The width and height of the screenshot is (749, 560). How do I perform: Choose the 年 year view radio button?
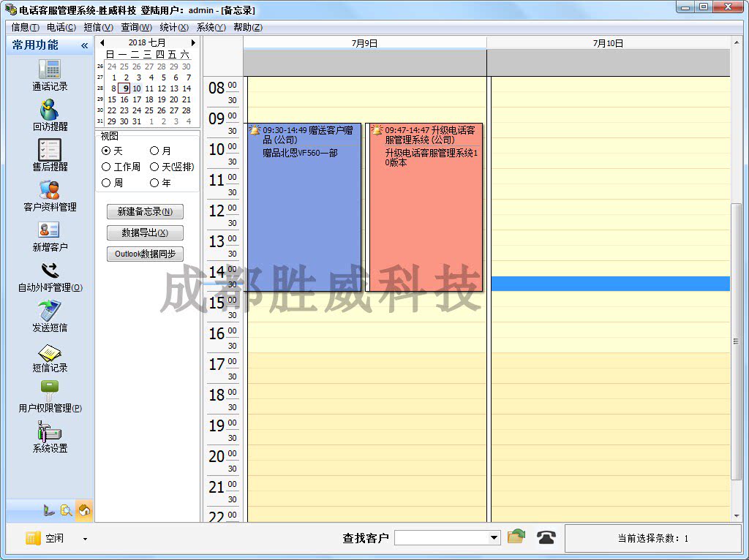click(154, 183)
